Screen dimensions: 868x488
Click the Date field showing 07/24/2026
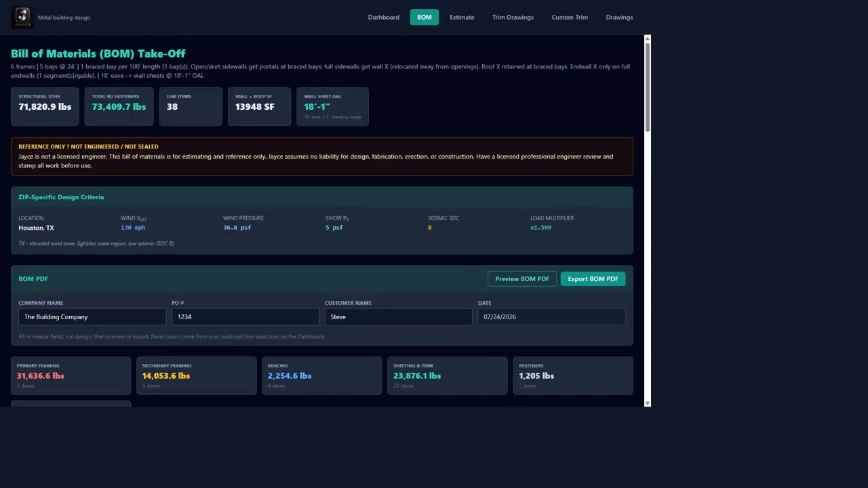(x=552, y=317)
